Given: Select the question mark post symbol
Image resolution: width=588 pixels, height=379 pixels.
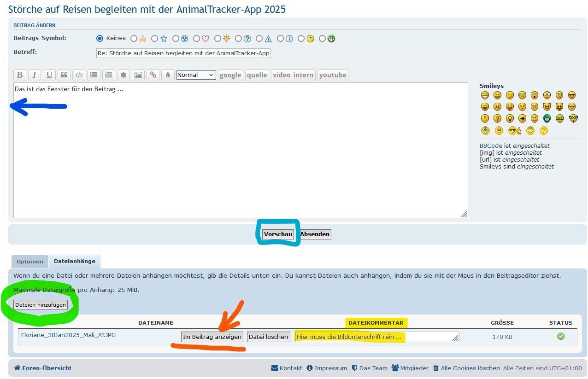Looking at the screenshot, I should (x=239, y=39).
